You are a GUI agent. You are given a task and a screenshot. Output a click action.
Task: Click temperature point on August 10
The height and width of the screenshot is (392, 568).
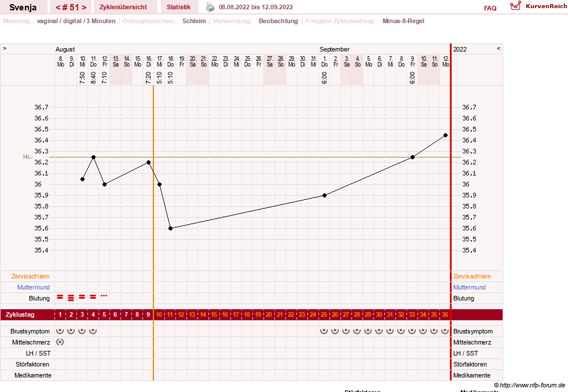[83, 179]
